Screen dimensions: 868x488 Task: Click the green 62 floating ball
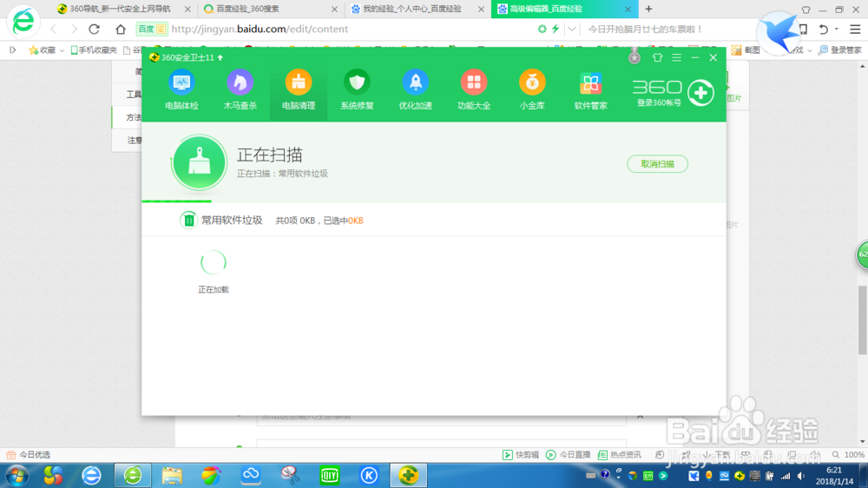(x=863, y=254)
